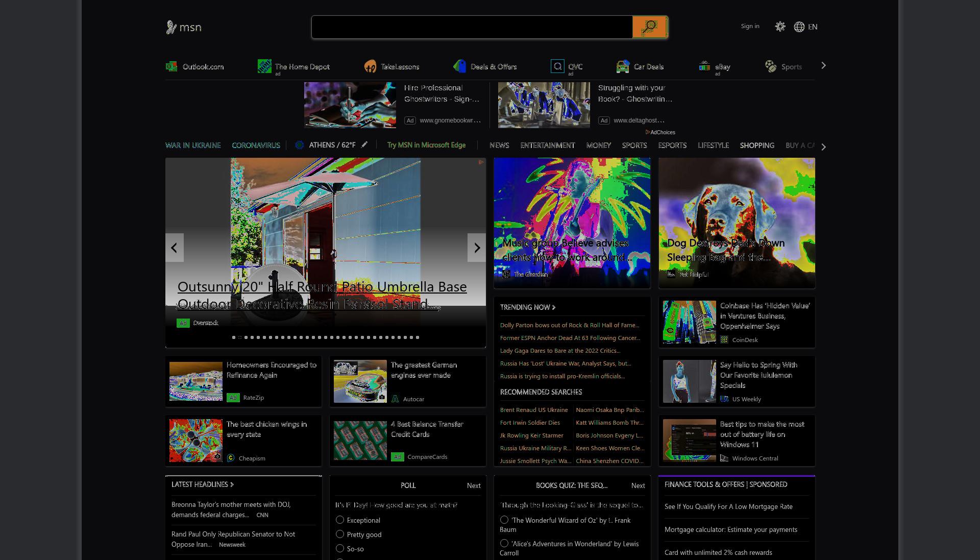980x560 pixels.
Task: Go to next poll question
Action: point(474,485)
